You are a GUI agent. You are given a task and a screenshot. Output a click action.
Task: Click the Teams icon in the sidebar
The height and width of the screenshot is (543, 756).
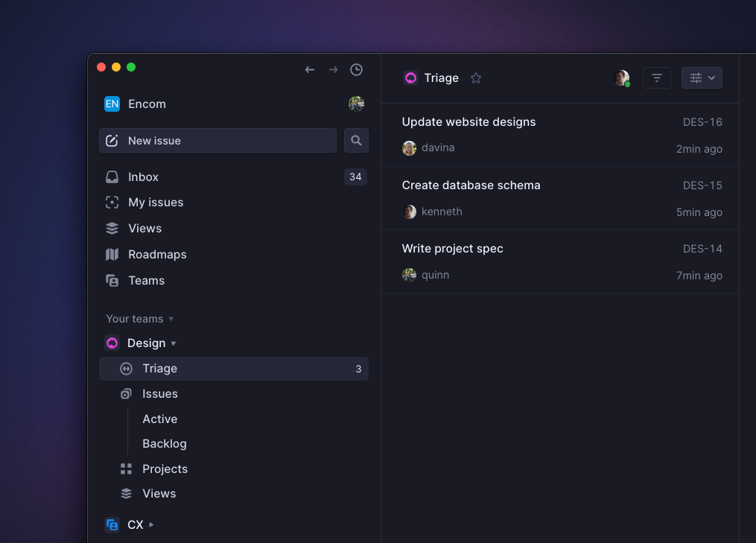coord(112,280)
